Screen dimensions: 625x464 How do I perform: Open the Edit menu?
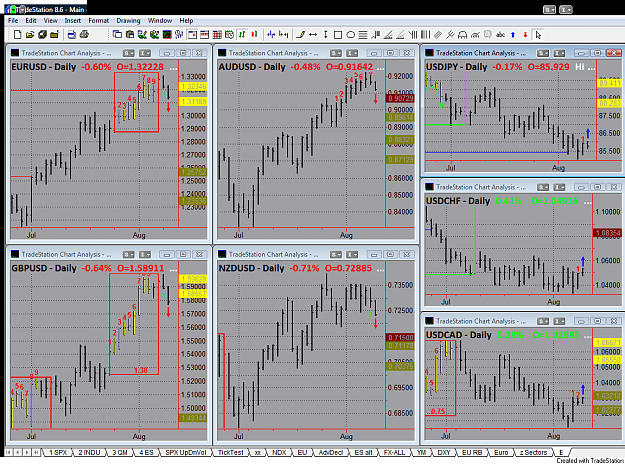(x=31, y=21)
